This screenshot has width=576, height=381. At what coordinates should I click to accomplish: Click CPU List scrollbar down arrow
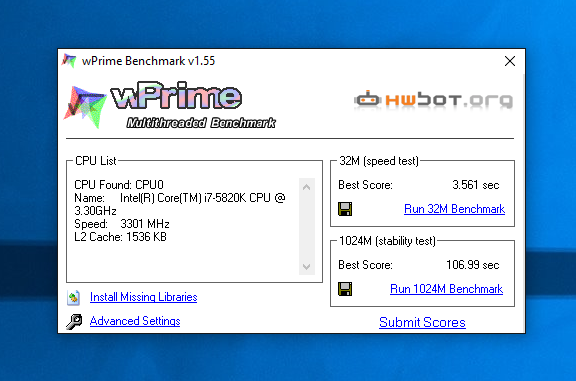pos(307,266)
